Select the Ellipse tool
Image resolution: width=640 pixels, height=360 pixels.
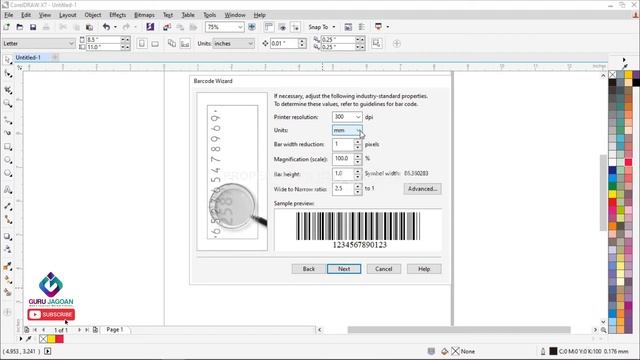coord(8,160)
